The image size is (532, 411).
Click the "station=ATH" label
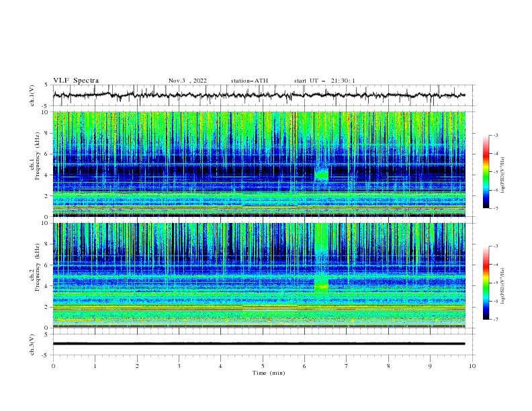pos(249,81)
